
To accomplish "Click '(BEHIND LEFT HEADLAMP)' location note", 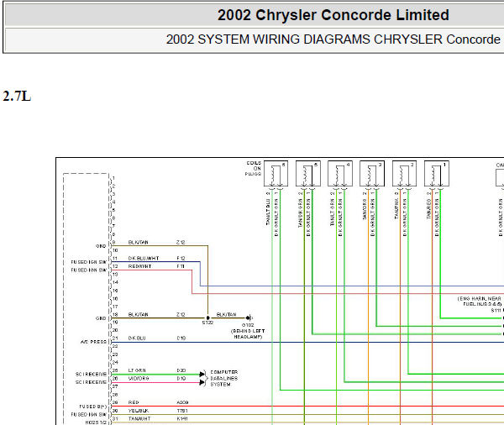I will [x=248, y=333].
